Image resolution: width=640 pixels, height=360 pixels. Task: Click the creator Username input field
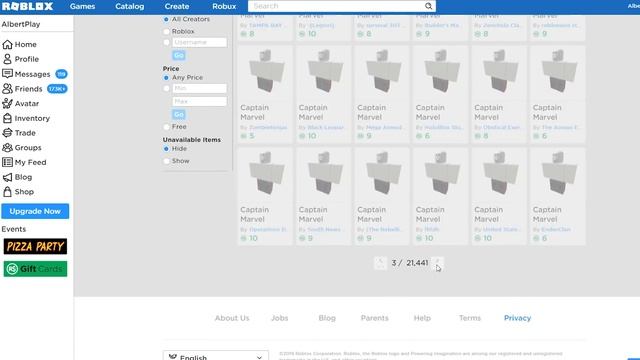pos(199,42)
